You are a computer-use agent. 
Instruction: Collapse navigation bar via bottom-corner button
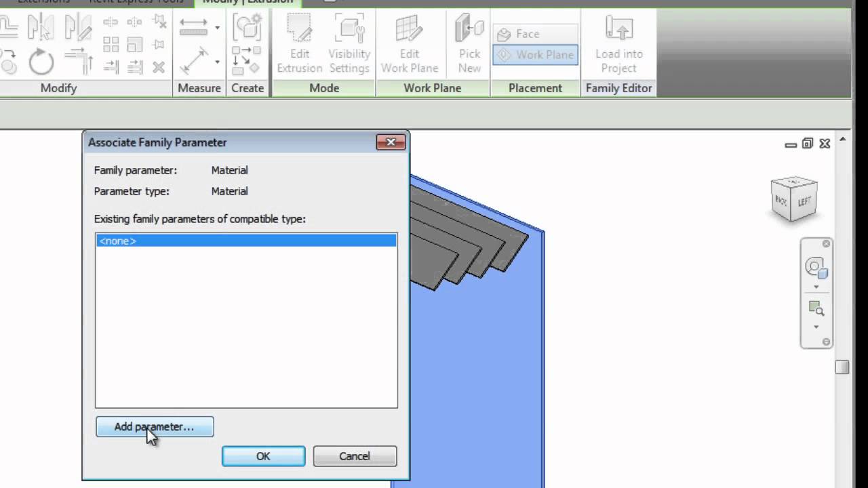pyautogui.click(x=826, y=342)
